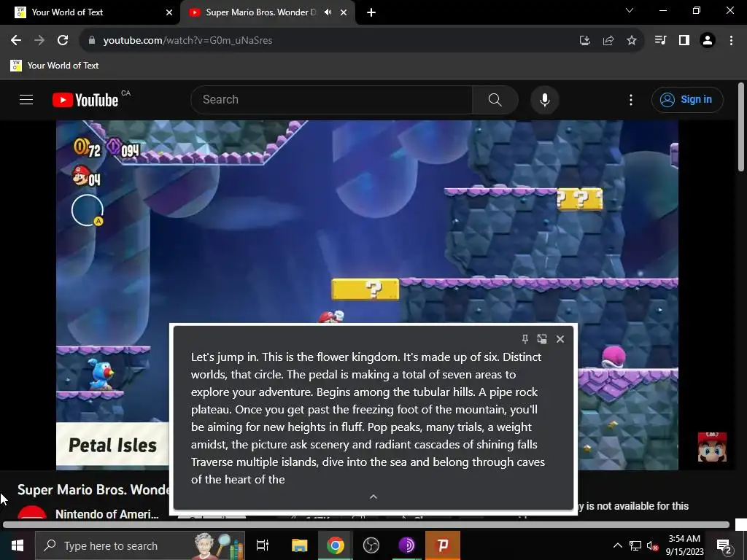This screenshot has height=560, width=747.
Task: Open the orange P app taskbar icon
Action: point(443,545)
